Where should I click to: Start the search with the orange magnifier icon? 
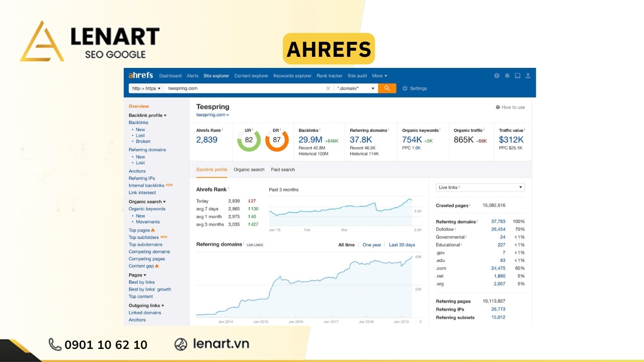387,88
